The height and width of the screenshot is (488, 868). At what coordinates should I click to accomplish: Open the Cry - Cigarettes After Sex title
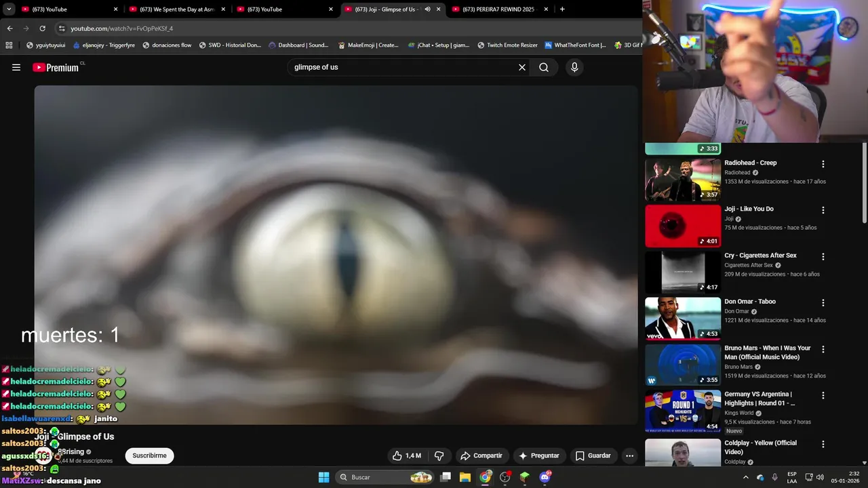click(x=760, y=256)
